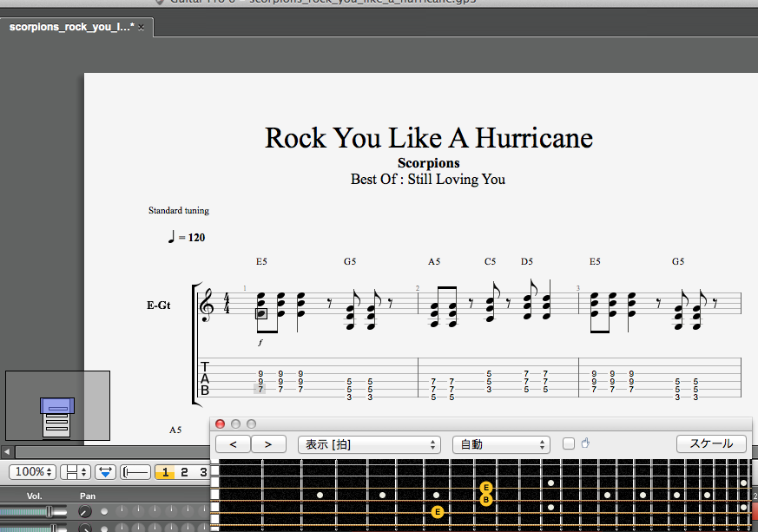
Task: Click the Vol. column header
Action: (34, 496)
